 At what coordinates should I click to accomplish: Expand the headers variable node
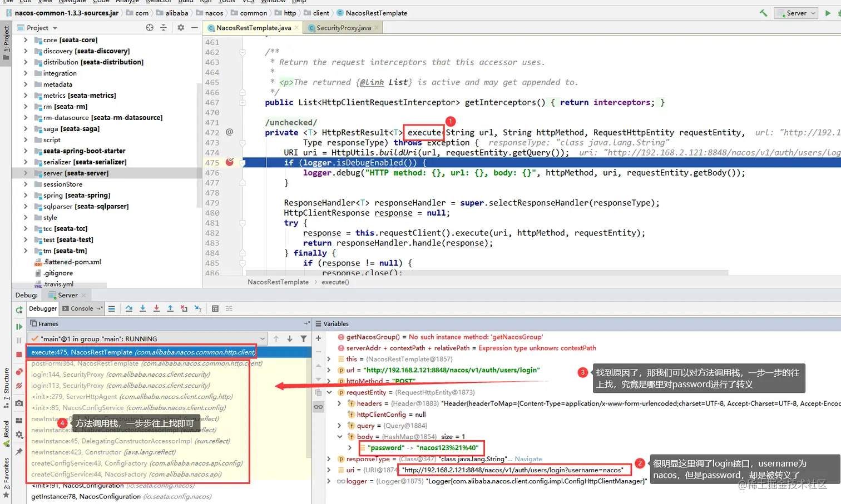point(339,403)
